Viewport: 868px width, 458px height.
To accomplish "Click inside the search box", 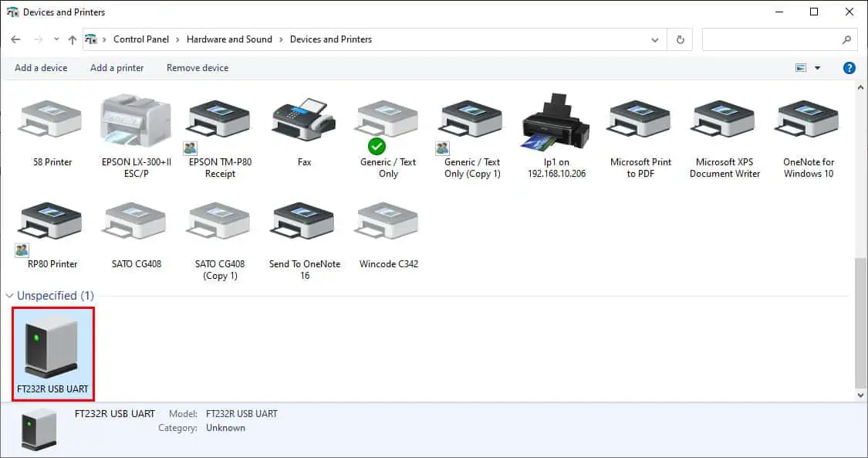I will (x=772, y=39).
